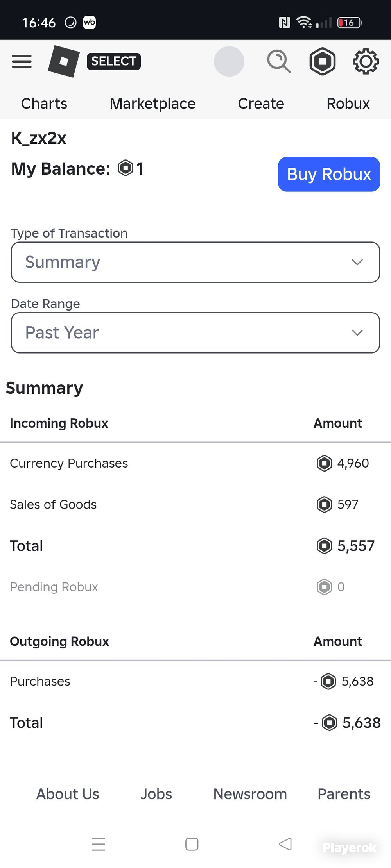
Task: Click the Buy Robux button
Action: (x=329, y=174)
